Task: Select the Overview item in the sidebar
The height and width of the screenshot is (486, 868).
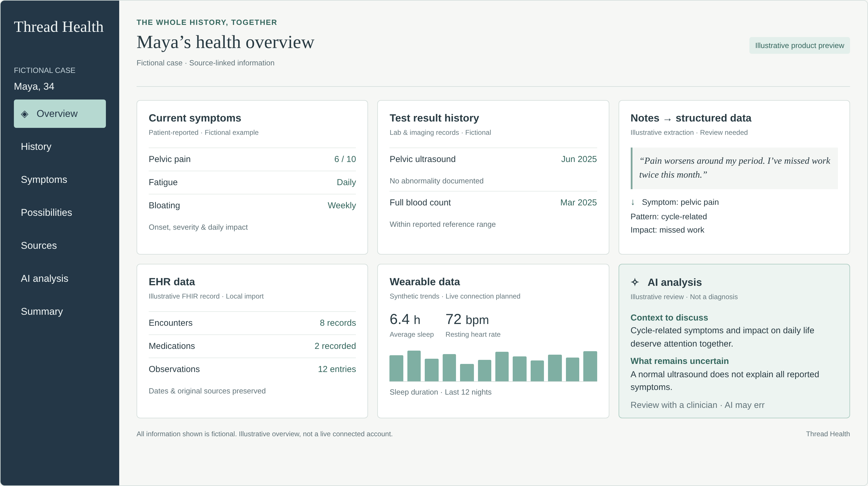Action: (x=60, y=113)
